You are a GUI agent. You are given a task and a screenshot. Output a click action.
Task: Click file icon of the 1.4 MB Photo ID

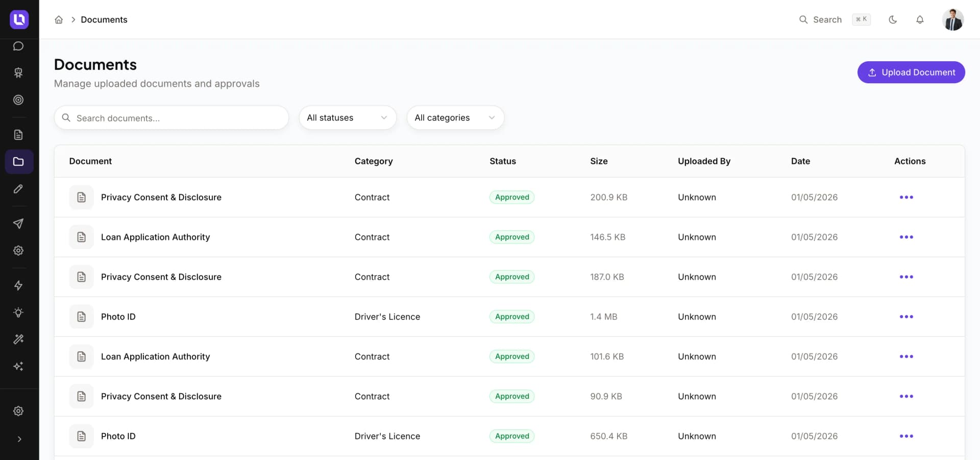click(x=81, y=317)
